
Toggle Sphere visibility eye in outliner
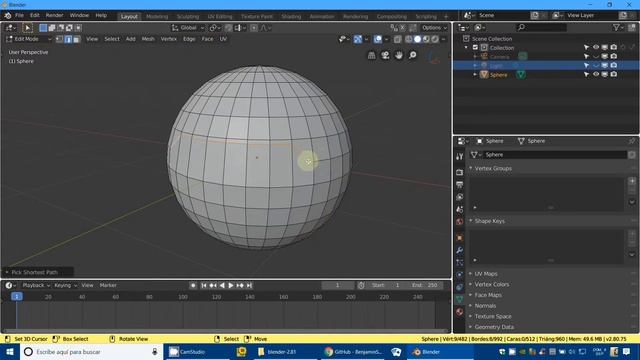(x=596, y=74)
